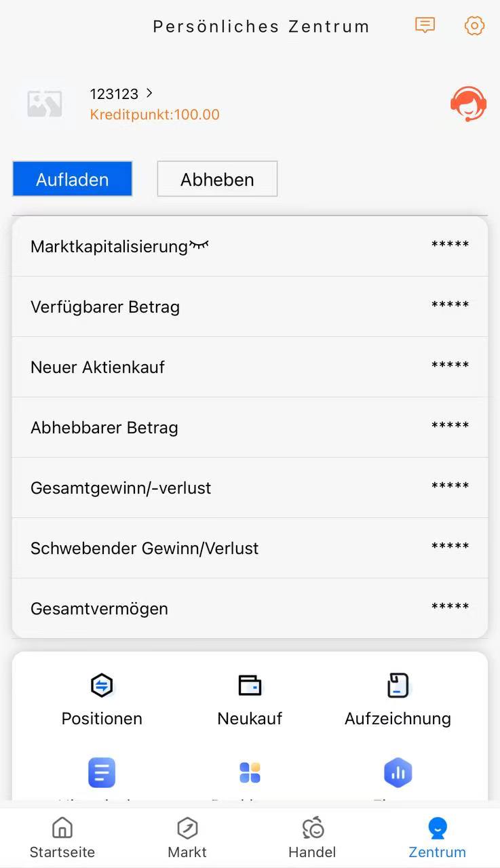Tap the blue document list icon
500x868 pixels.
click(102, 772)
